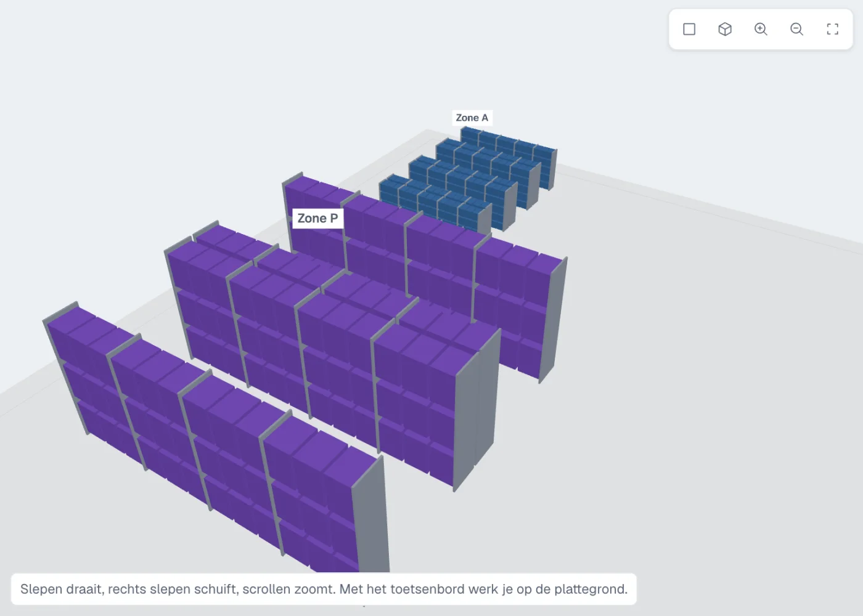The height and width of the screenshot is (616, 863).
Task: Click the hint text about dragging and scrolling
Action: 324,589
